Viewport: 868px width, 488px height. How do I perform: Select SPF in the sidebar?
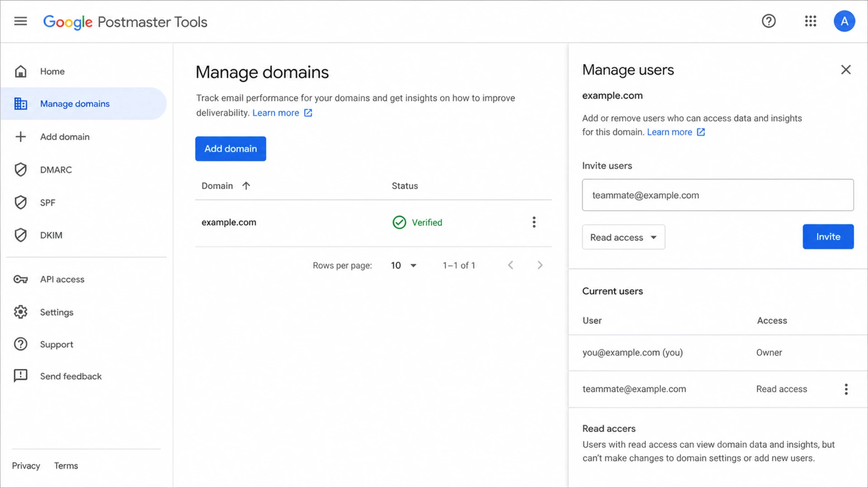click(84, 202)
